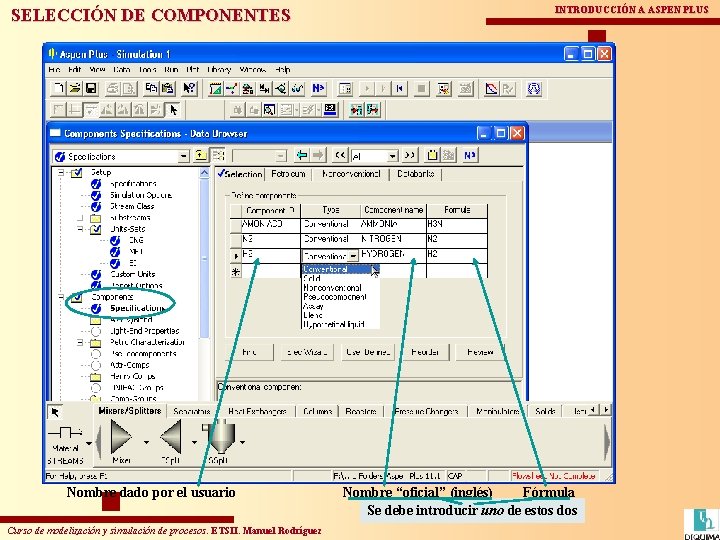Click the New file toolbar icon

tap(58, 89)
